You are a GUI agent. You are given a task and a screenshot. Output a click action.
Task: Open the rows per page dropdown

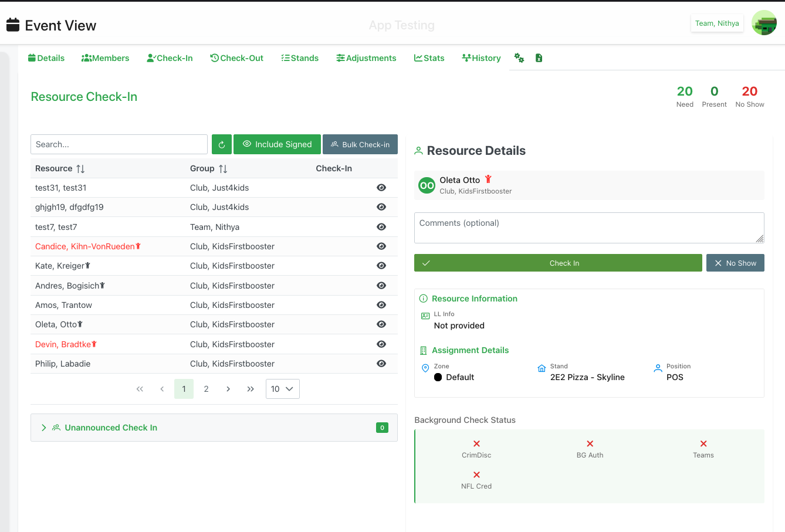[282, 389]
